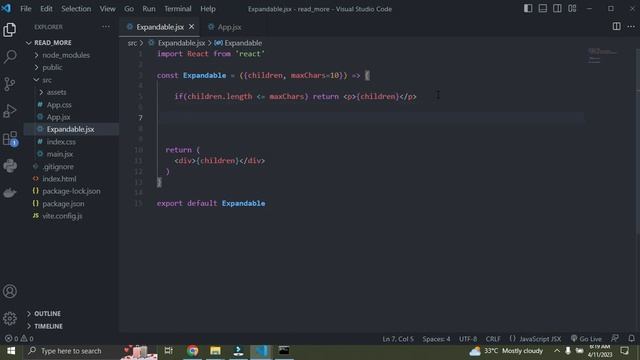Open Chrome from the Windows taskbar
The width and height of the screenshot is (640, 360).
point(192,351)
